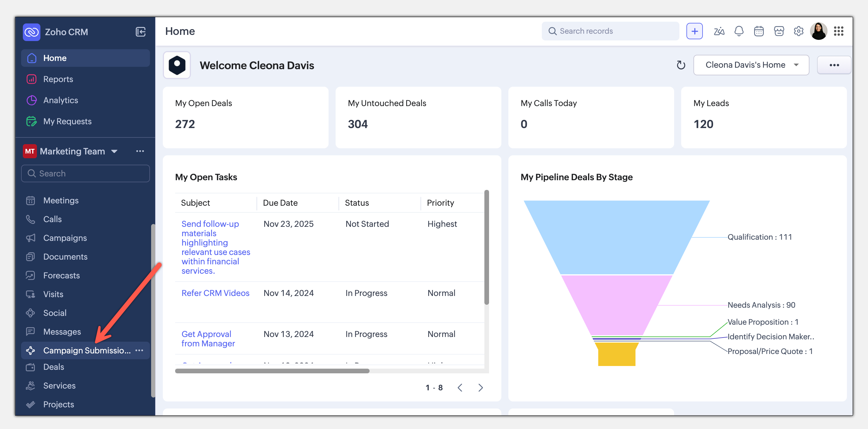Click the user profile avatar
This screenshot has width=868, height=429.
[x=819, y=31]
